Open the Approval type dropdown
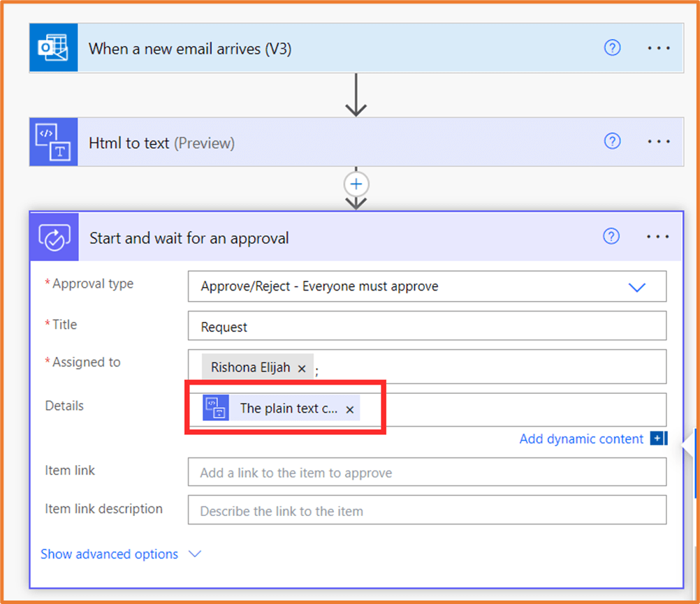This screenshot has height=604, width=700. point(636,287)
